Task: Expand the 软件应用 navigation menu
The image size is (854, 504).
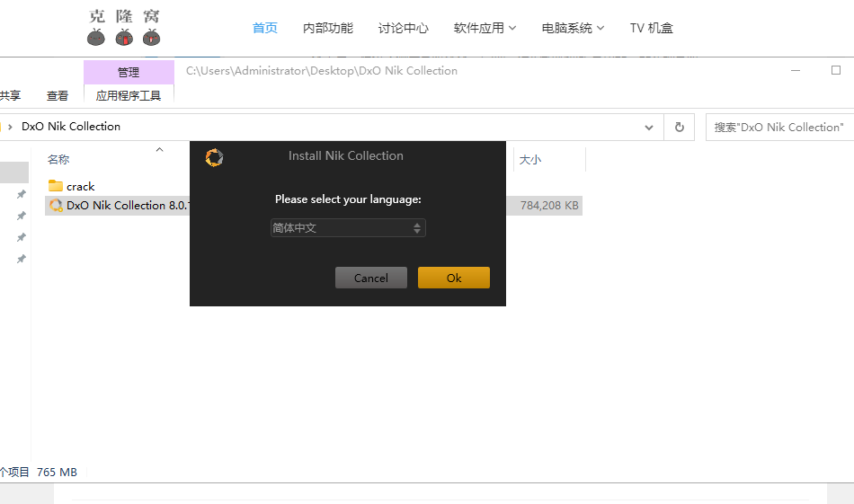Action: [485, 28]
